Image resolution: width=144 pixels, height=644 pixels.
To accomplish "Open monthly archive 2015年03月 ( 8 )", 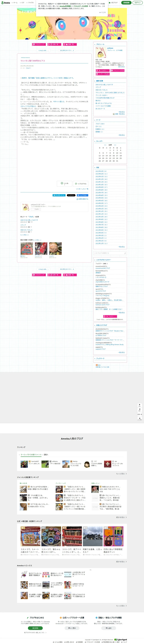I will coord(101,171).
